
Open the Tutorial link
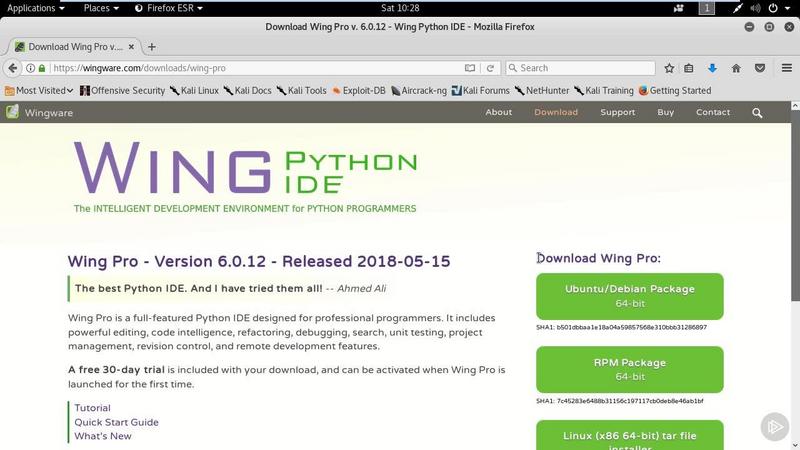click(x=92, y=408)
